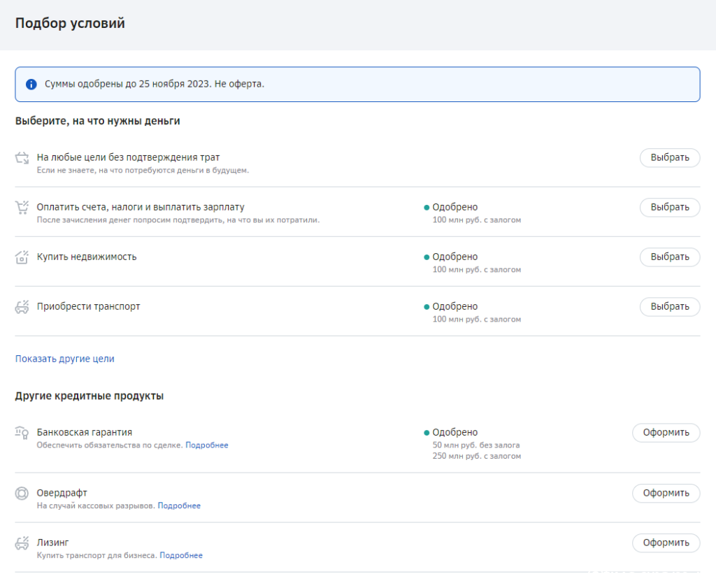Click 'Подбор условий' page title

click(x=70, y=23)
